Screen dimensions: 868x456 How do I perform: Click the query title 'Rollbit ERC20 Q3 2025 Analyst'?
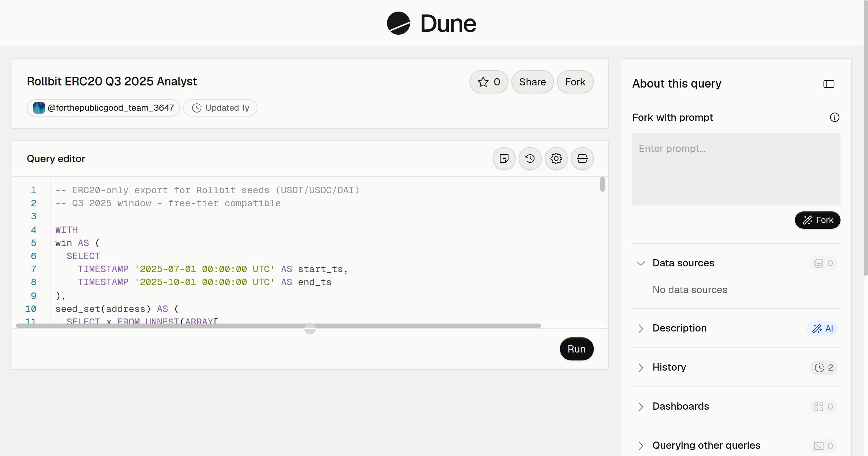[112, 81]
